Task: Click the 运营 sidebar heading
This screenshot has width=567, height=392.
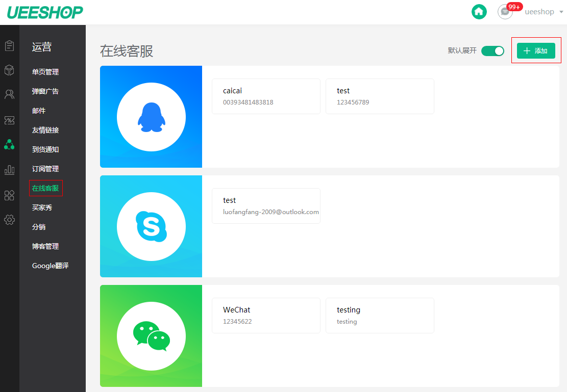Action: [42, 47]
